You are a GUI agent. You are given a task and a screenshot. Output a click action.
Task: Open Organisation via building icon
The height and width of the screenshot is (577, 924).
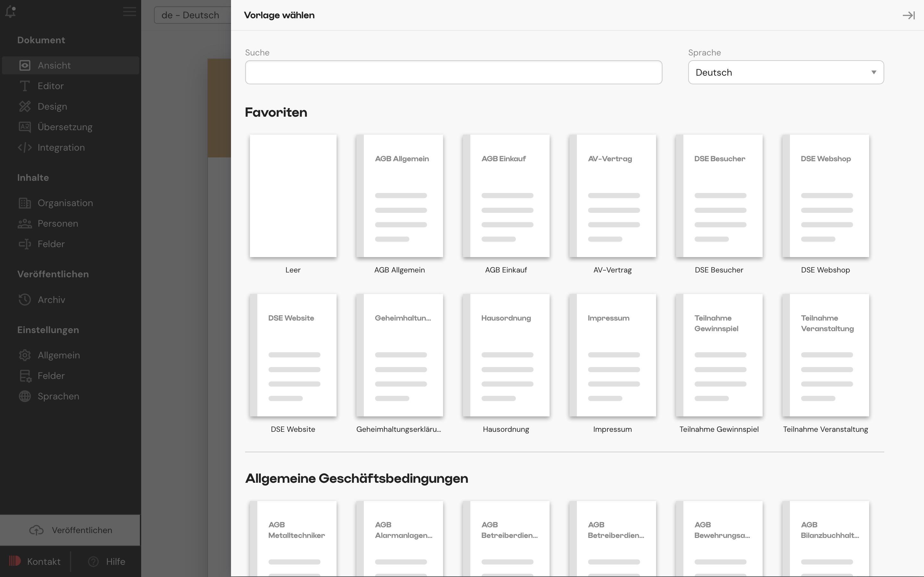point(25,203)
